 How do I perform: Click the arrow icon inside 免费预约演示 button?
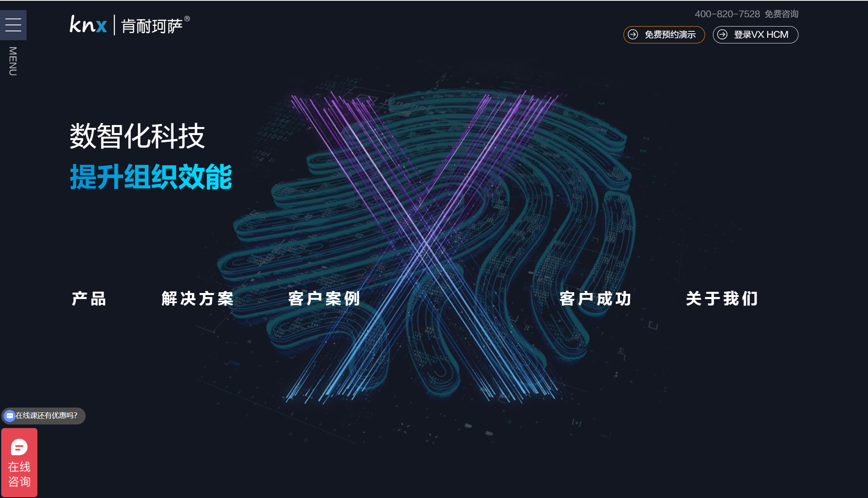[x=633, y=35]
